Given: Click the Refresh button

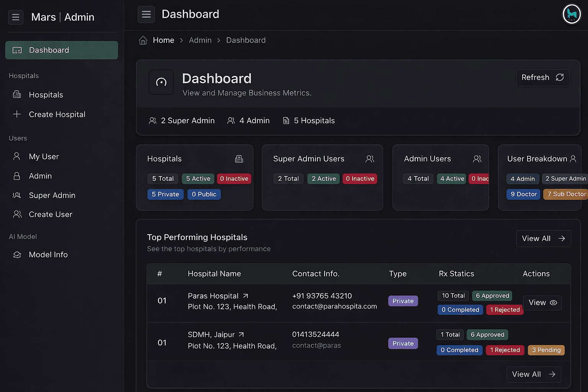Looking at the screenshot, I should tap(542, 77).
